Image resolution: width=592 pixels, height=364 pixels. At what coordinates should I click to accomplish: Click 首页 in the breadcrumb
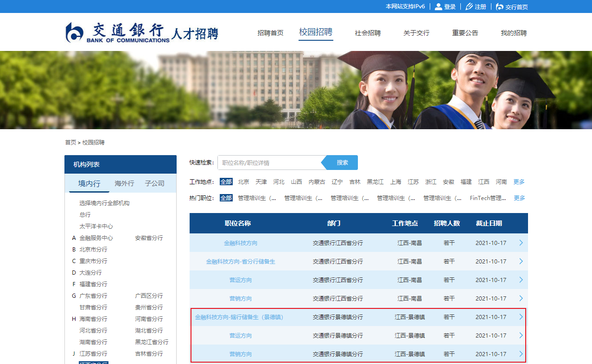pyautogui.click(x=70, y=143)
